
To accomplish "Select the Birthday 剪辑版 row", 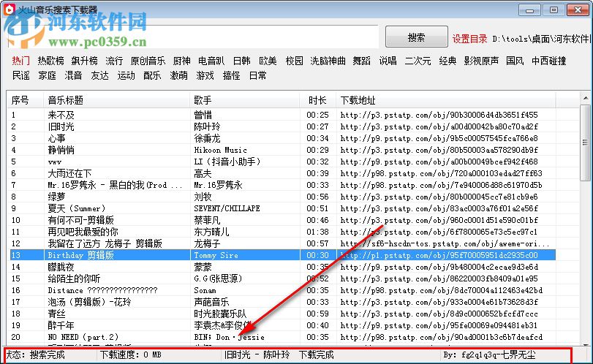I will 282,255.
